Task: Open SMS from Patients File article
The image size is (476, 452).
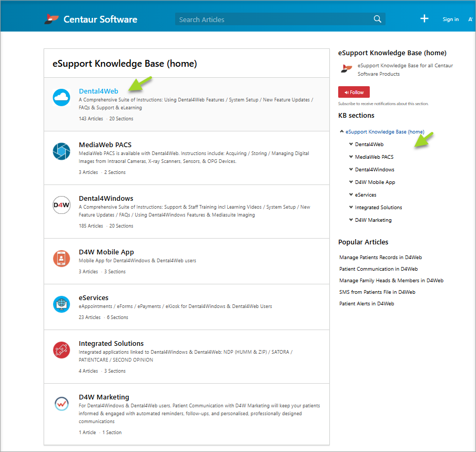Action: [x=377, y=292]
